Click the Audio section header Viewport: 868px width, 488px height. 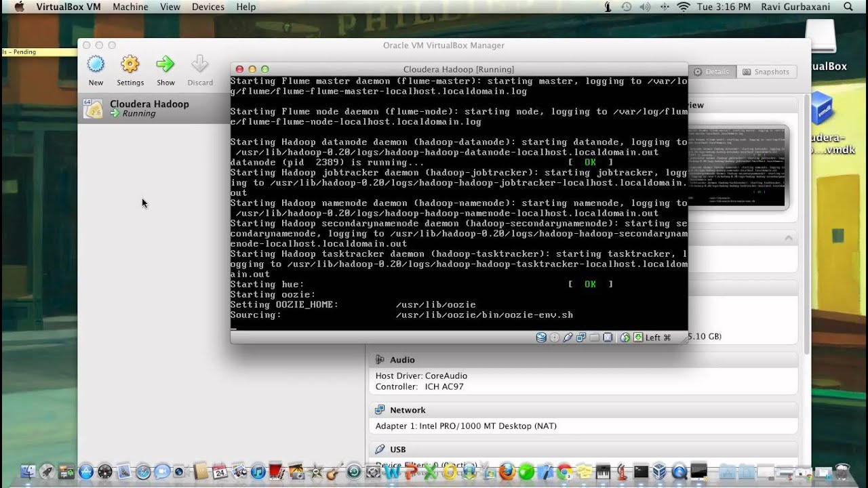(583, 360)
